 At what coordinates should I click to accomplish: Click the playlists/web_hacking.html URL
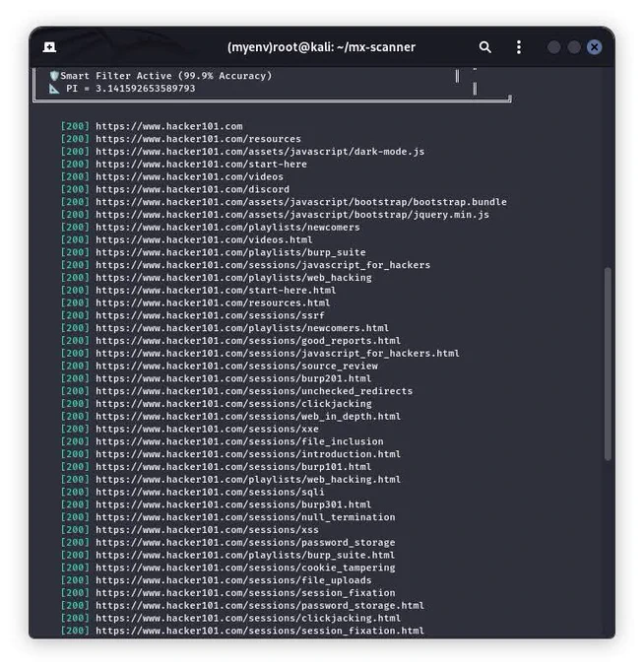[248, 480]
